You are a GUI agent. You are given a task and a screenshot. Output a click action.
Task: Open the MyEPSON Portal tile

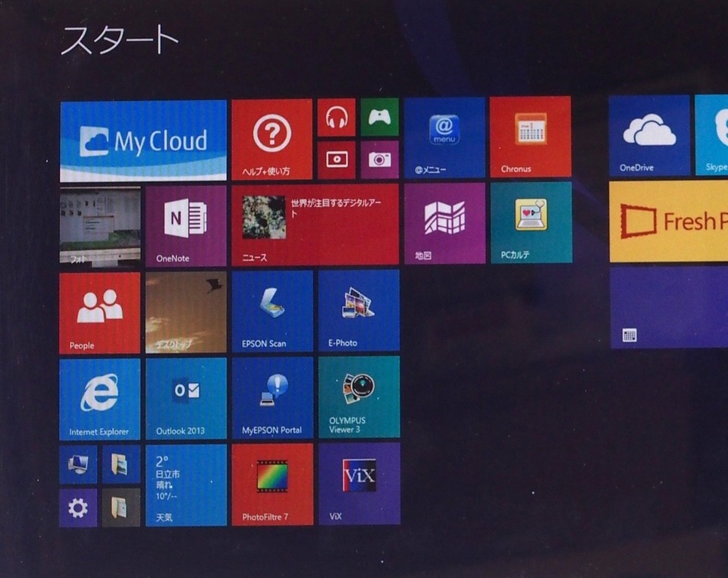click(272, 397)
